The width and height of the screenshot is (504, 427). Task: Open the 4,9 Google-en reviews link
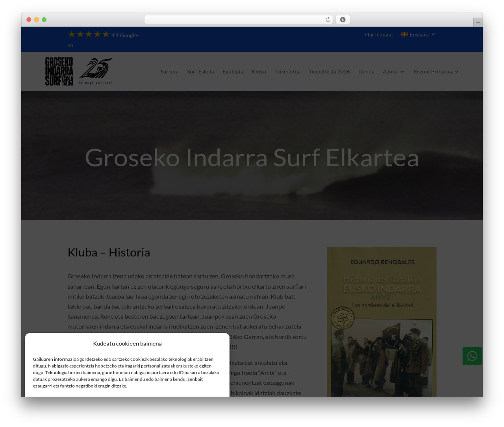tap(103, 40)
